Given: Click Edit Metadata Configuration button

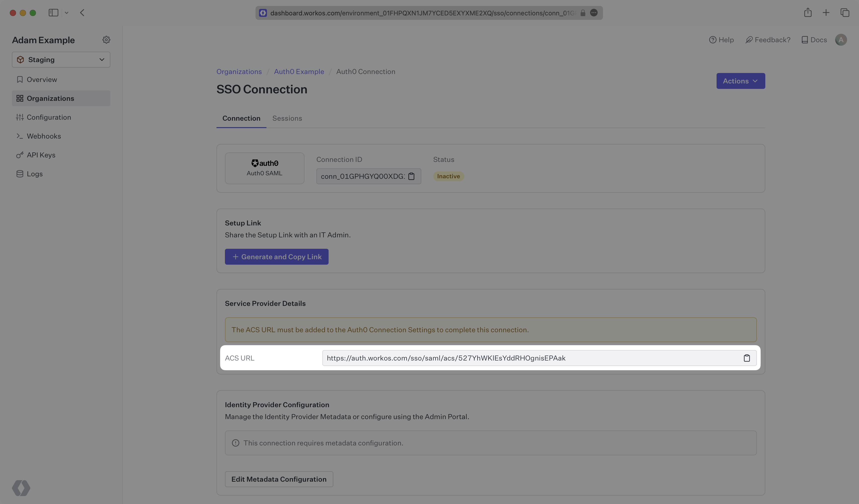Looking at the screenshot, I should pos(278,479).
